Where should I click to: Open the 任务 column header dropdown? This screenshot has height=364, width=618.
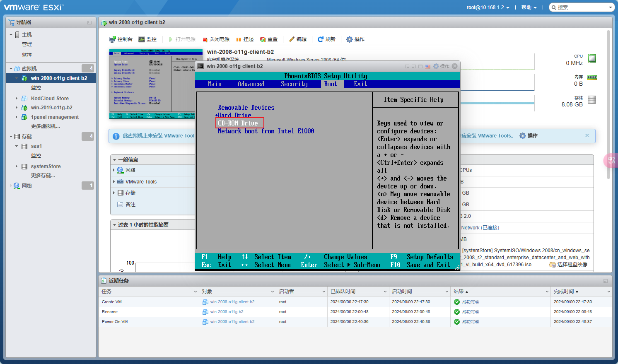[196, 292]
